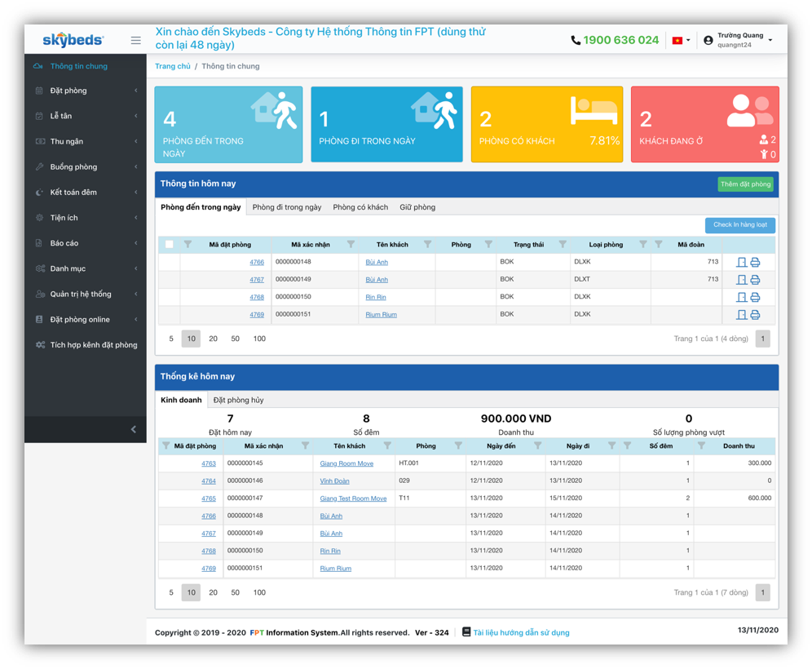Open the user guide book icon in the footer
The image size is (812, 669).
[x=466, y=631]
